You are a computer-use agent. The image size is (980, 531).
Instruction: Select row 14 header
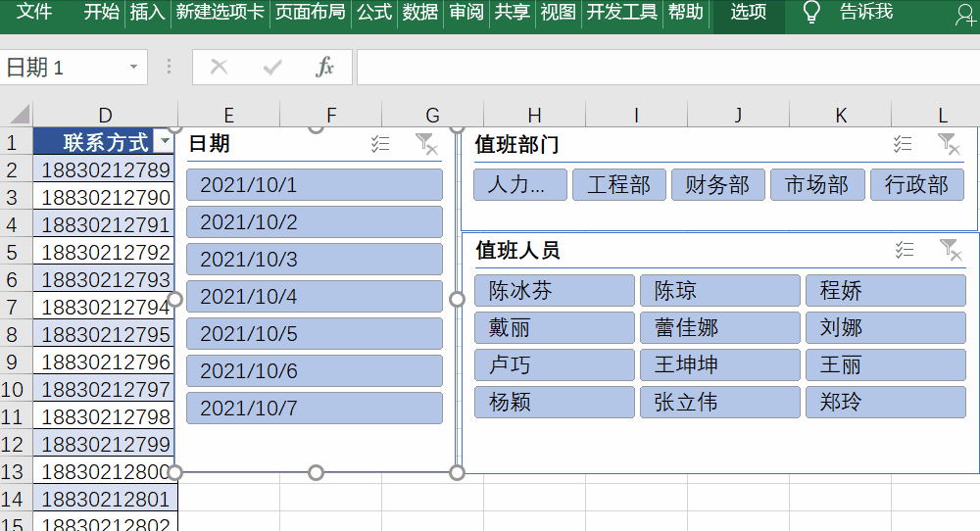point(16,499)
